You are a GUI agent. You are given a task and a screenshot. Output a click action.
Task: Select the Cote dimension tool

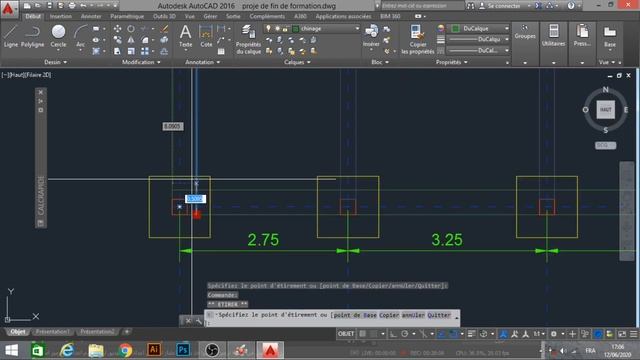click(206, 36)
